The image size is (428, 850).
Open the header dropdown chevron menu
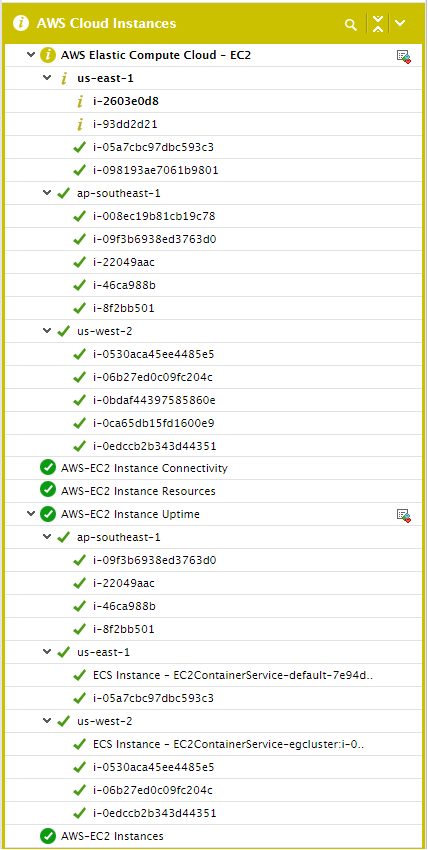[400, 23]
